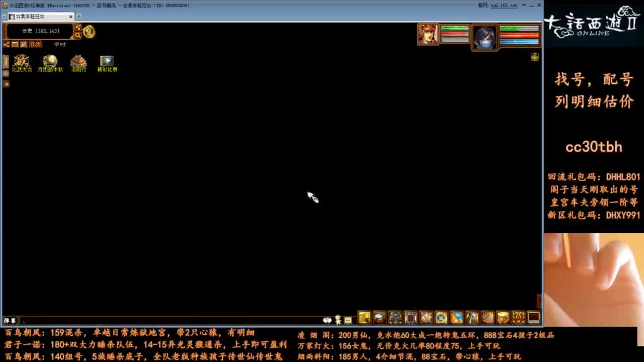Click the golden pouch icon below the status bars

[535, 57]
